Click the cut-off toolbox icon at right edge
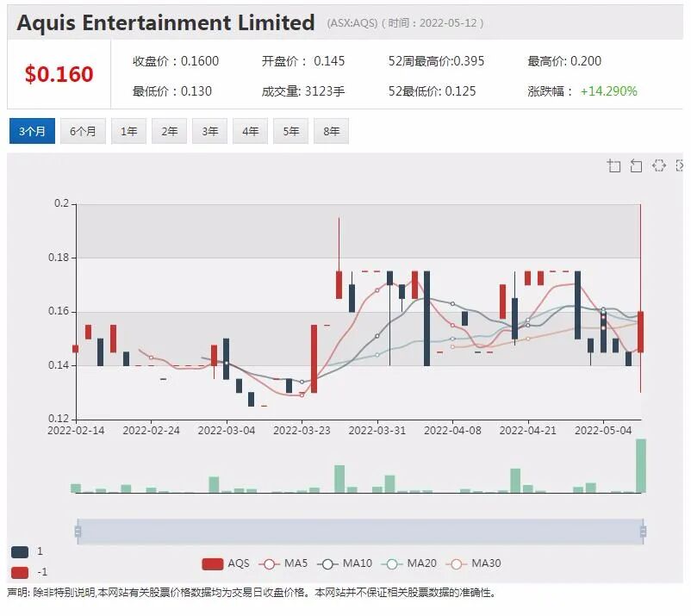Image resolution: width=691 pixels, height=616 pixels. (x=679, y=165)
